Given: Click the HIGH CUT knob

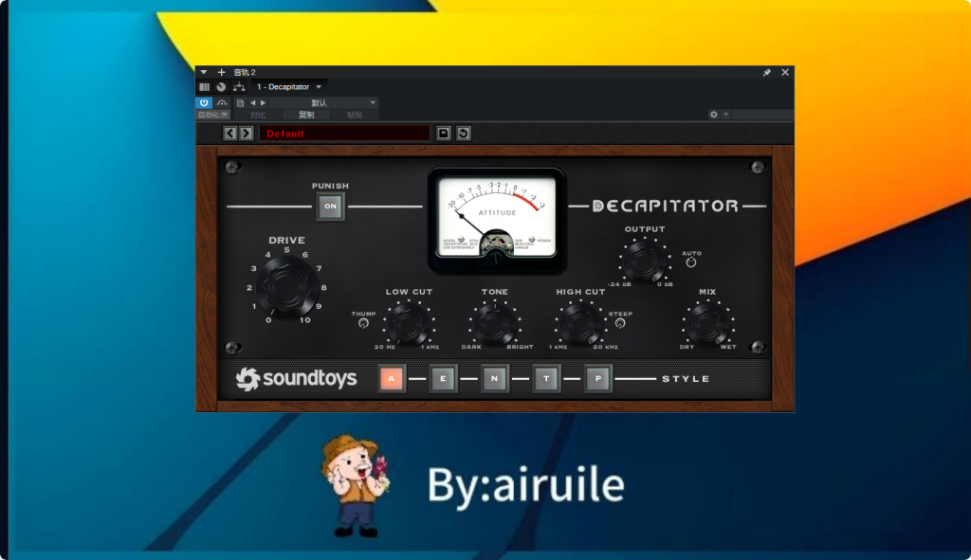Looking at the screenshot, I should (x=580, y=324).
